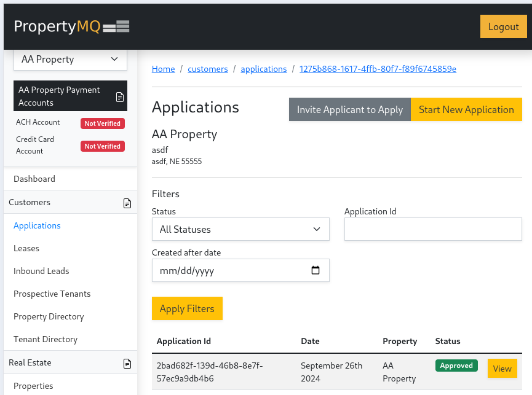Image resolution: width=532 pixels, height=395 pixels.
Task: Go to Leases in sidebar
Action: pyautogui.click(x=26, y=248)
